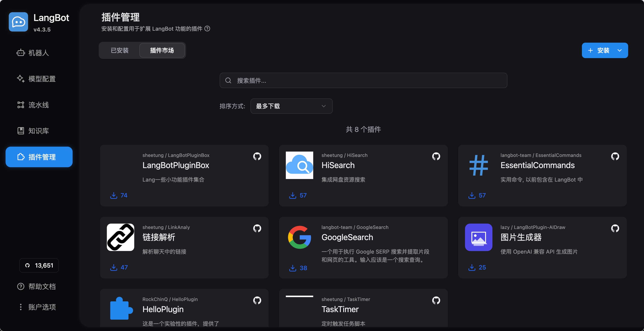Click the 搜索插件 search field
The height and width of the screenshot is (331, 644).
(363, 80)
